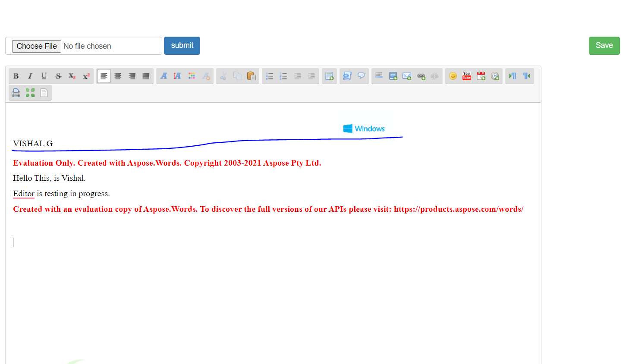This screenshot has width=626, height=364.
Task: Print the editor document
Action: [x=16, y=93]
